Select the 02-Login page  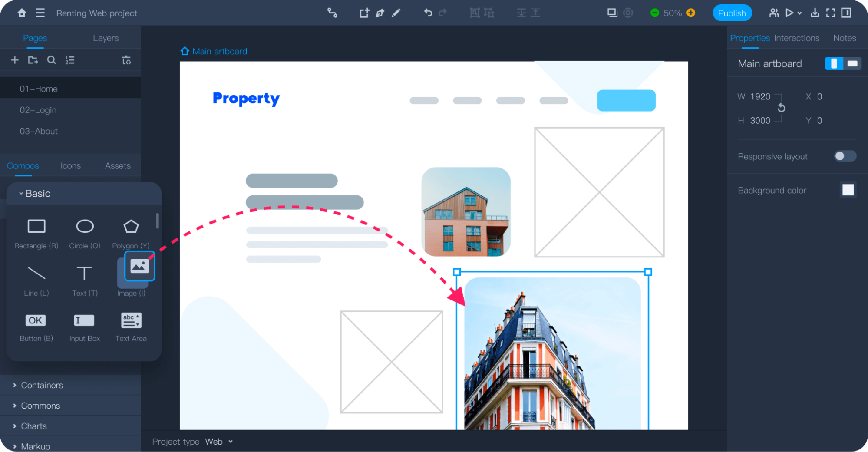37,109
